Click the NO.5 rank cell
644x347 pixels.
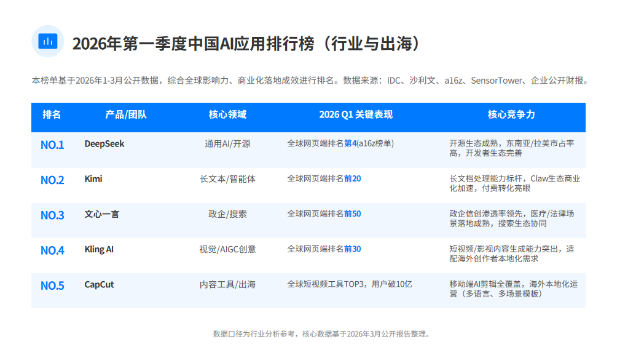52,285
